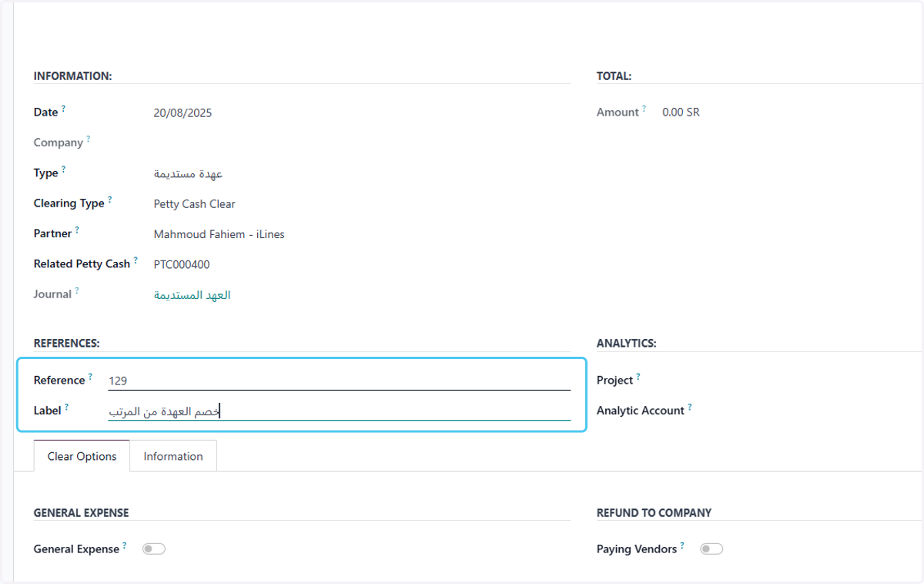Click the help icon beside Type
924x584 pixels.
click(x=63, y=169)
